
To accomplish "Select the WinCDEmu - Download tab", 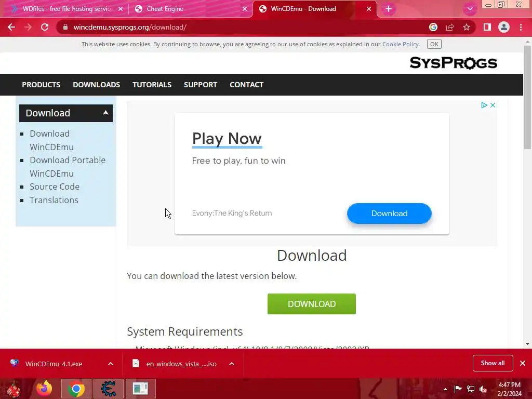I will (x=314, y=9).
